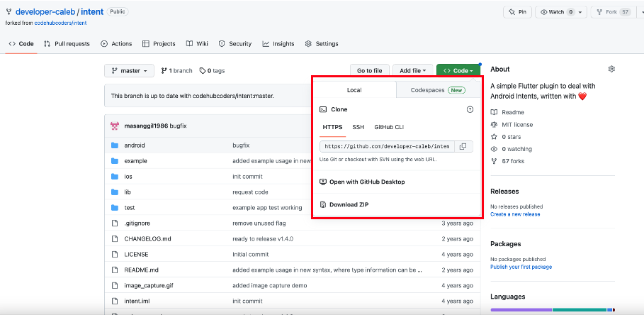Expand the Watch dropdown arrow
Image resolution: width=644 pixels, height=315 pixels.
point(580,12)
